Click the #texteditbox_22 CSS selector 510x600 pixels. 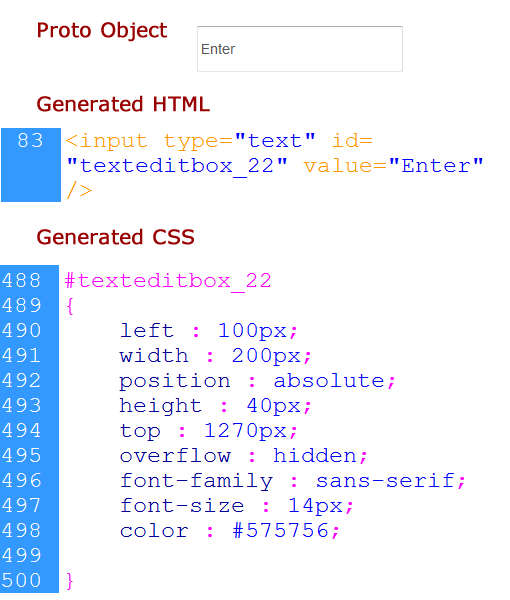tap(168, 281)
